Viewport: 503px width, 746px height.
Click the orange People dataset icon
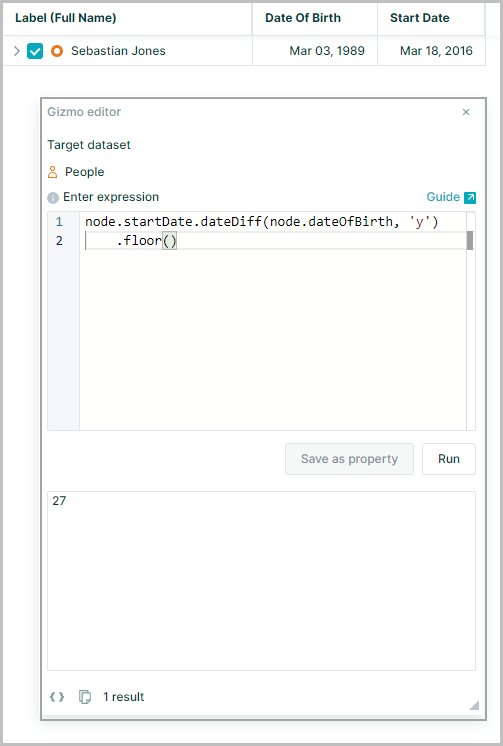pyautogui.click(x=53, y=172)
